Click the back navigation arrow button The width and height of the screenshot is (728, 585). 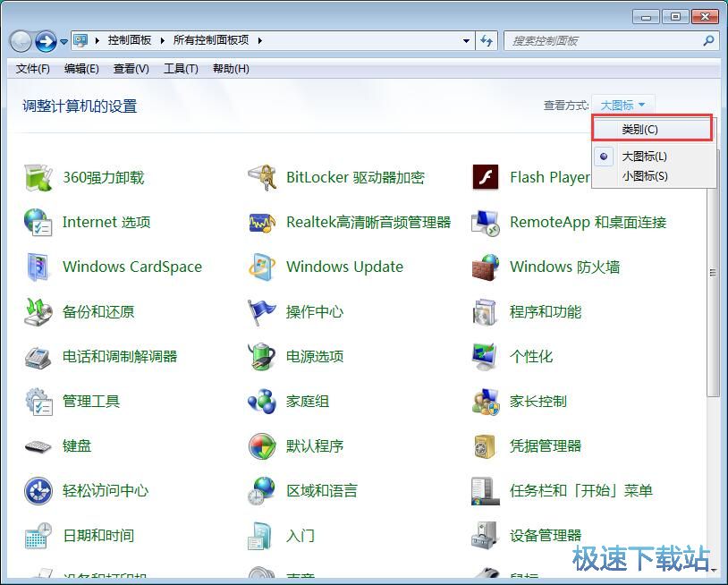tap(21, 42)
